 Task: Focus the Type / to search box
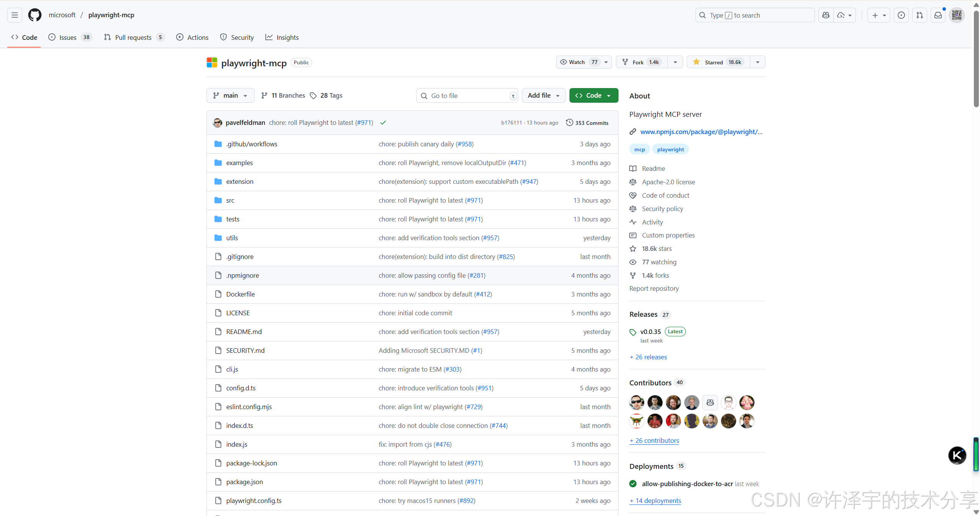coord(754,15)
